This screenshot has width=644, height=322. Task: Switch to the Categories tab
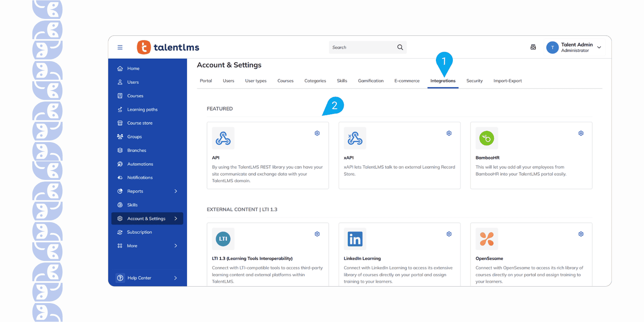[x=315, y=81]
